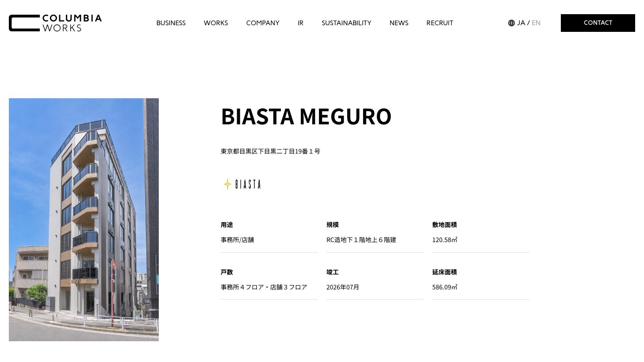The height and width of the screenshot is (362, 644).
Task: Switch language to JA
Action: click(x=521, y=23)
